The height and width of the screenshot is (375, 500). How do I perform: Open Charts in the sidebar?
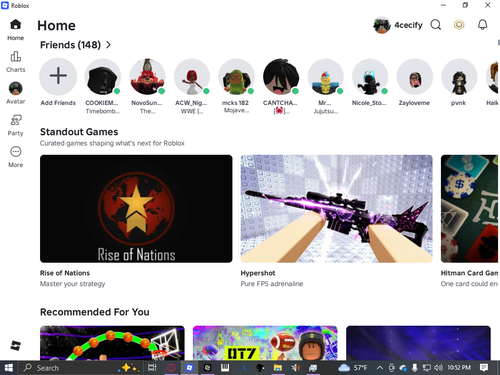[x=15, y=62]
